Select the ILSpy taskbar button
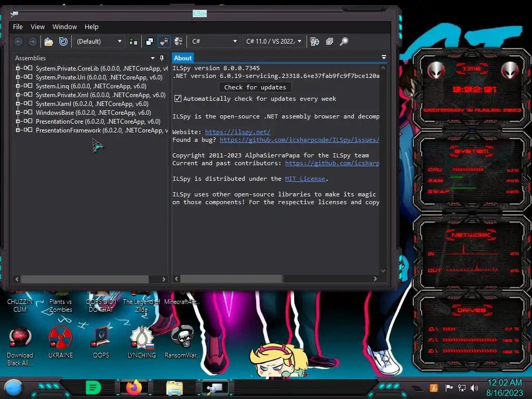532x399 pixels. click(x=215, y=388)
